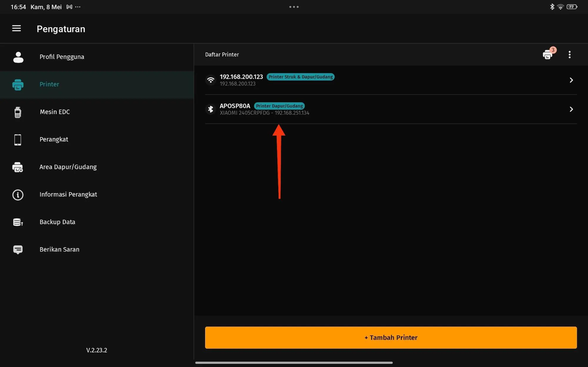Click the Mesin EDC terminal icon
The height and width of the screenshot is (367, 588).
click(18, 112)
